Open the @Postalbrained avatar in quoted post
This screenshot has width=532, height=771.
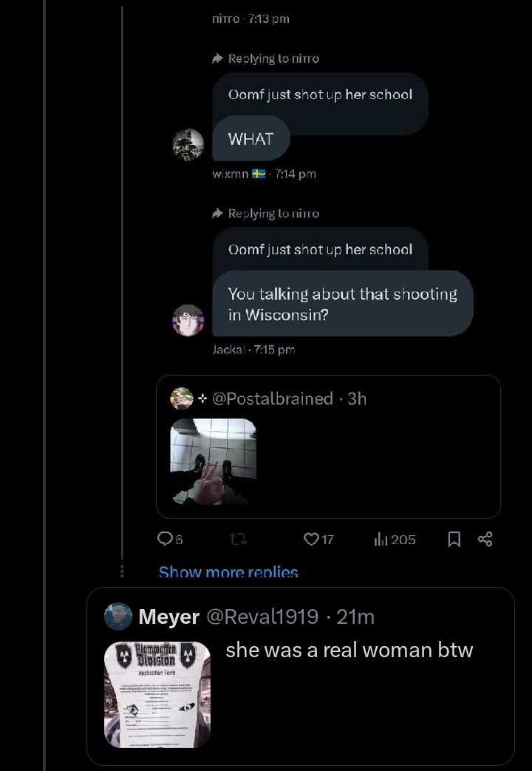[182, 398]
